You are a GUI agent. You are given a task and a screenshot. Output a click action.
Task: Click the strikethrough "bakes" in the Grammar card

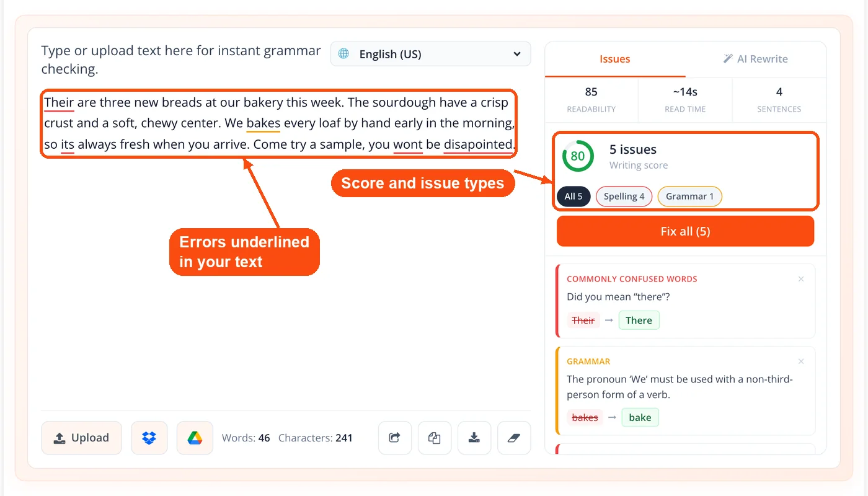pos(585,417)
